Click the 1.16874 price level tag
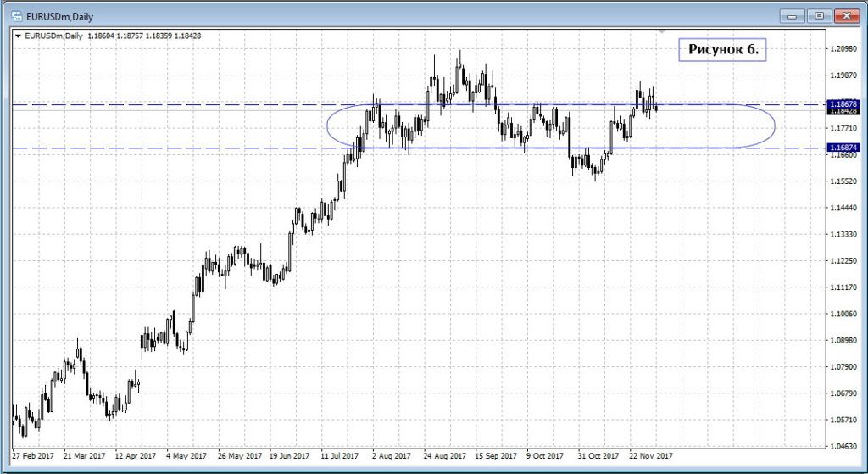Screen dimensions: 868x474 [x=843, y=148]
